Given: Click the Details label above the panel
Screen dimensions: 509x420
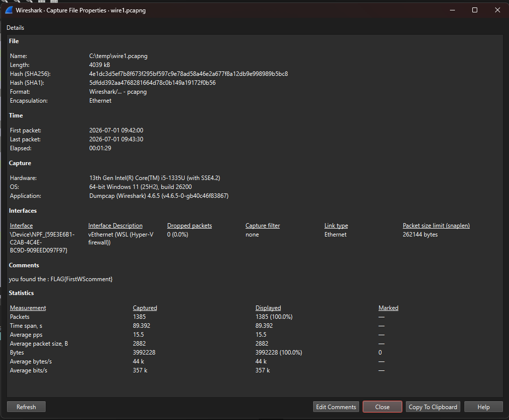Looking at the screenshot, I should tap(15, 28).
